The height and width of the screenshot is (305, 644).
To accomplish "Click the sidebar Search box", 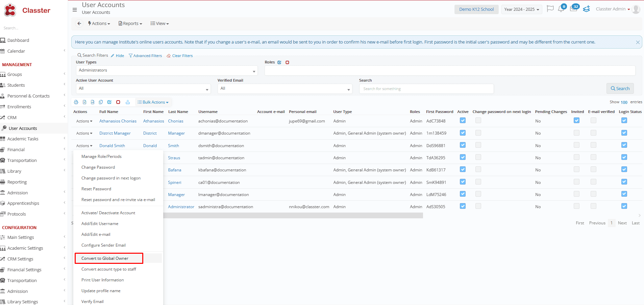I will [34, 28].
